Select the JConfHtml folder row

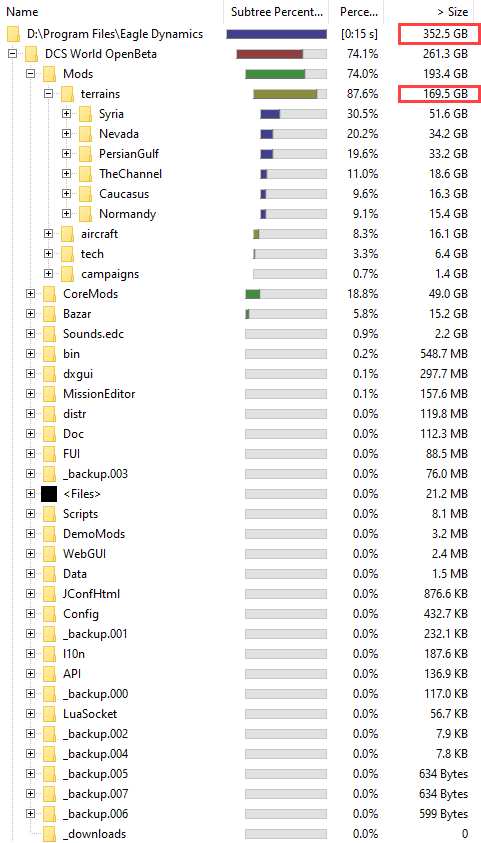coord(240,594)
